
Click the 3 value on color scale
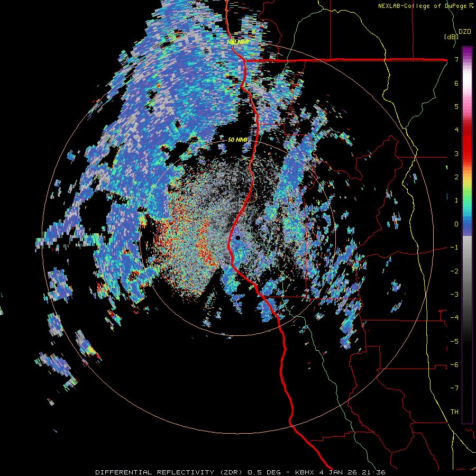[x=456, y=153]
